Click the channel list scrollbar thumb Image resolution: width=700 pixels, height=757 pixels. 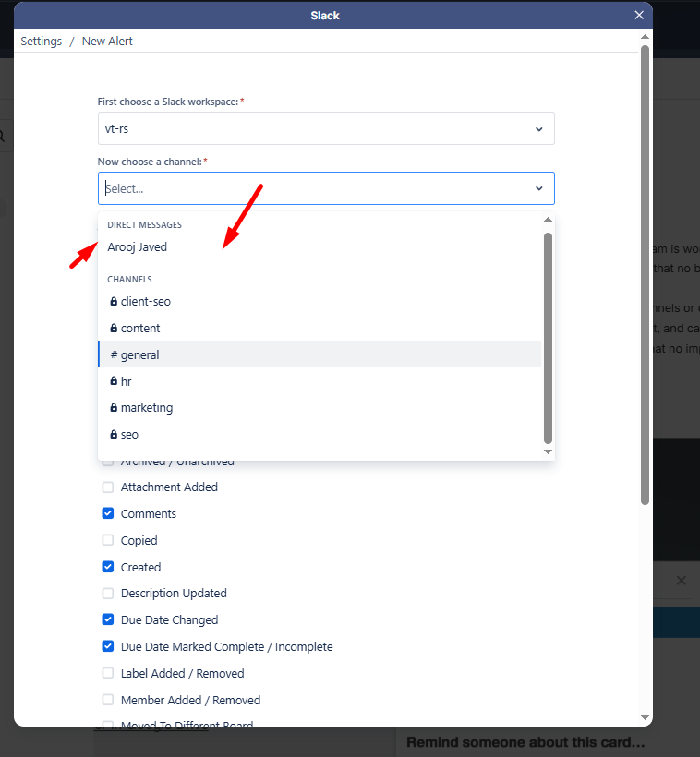tap(548, 338)
